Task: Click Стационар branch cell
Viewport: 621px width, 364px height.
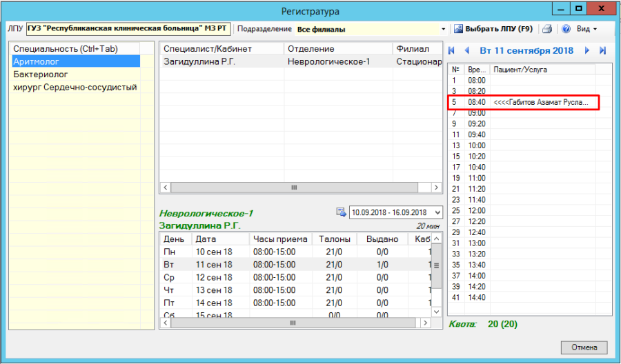Action: click(419, 61)
